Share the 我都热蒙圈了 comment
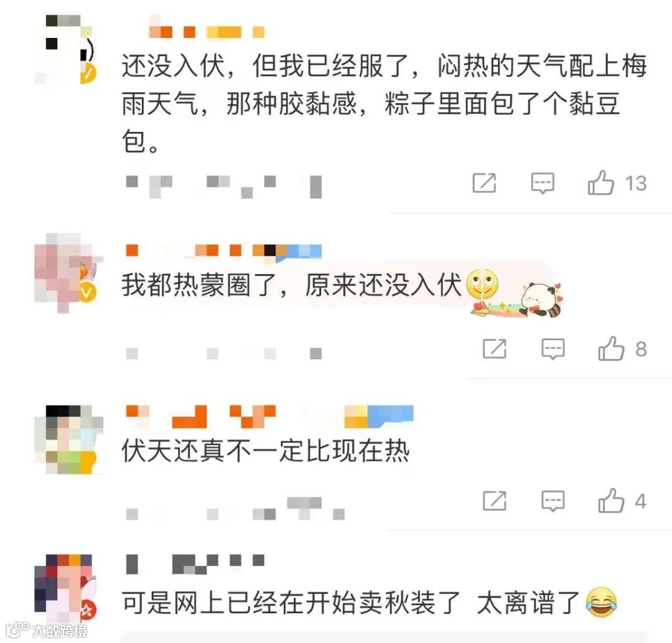Image resolution: width=672 pixels, height=643 pixels. pos(495,348)
